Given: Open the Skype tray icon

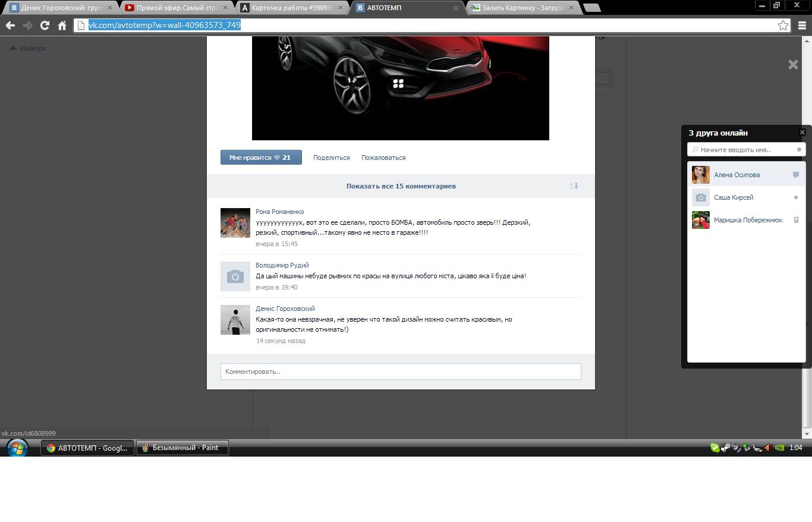Looking at the screenshot, I should [715, 448].
